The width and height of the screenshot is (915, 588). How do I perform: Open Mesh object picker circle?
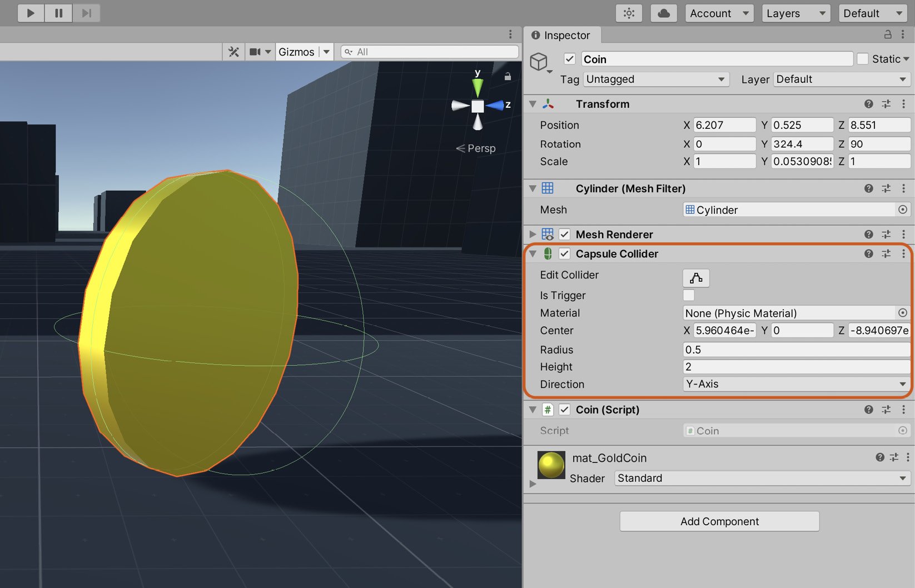click(x=903, y=210)
